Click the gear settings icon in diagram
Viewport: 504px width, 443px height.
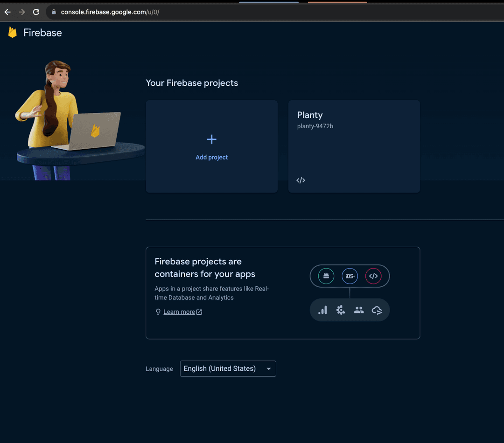coord(340,310)
